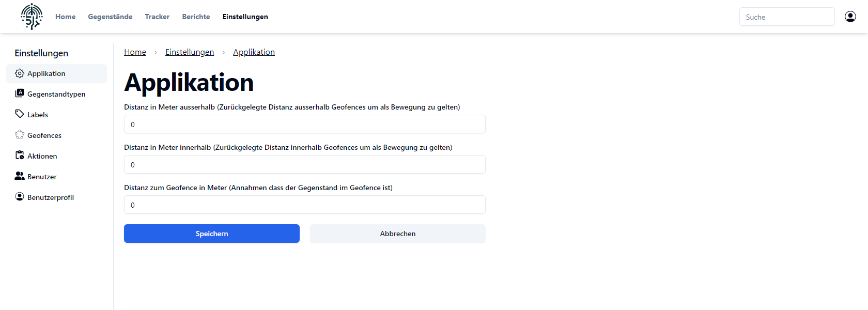
Task: Click the Benutzerprofil person icon
Action: click(20, 197)
